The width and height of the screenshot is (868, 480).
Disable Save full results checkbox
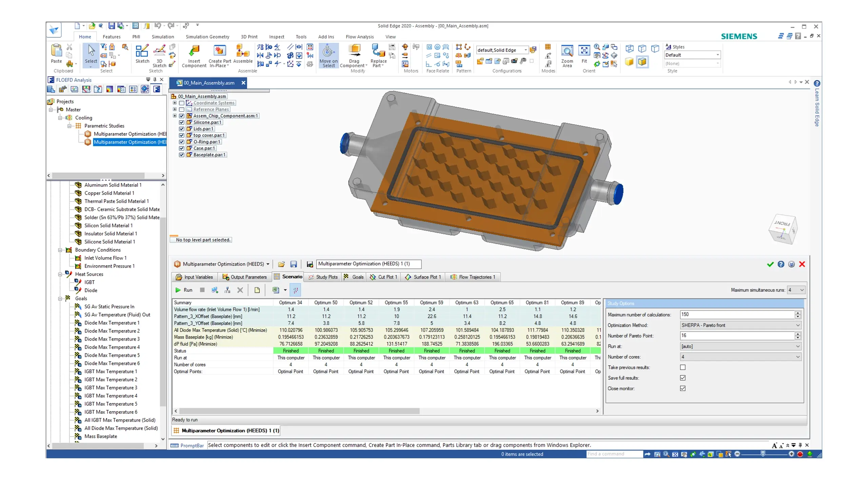(x=683, y=378)
